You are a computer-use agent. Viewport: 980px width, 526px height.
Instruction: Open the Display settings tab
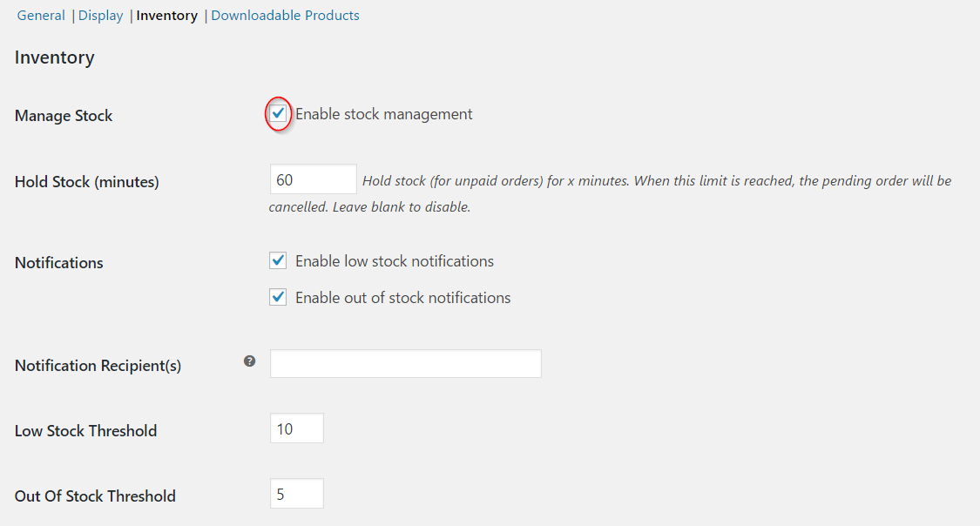coord(101,16)
